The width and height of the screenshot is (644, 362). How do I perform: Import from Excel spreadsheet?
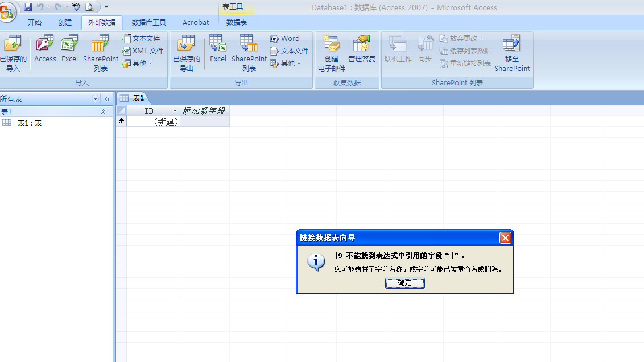pyautogui.click(x=69, y=49)
